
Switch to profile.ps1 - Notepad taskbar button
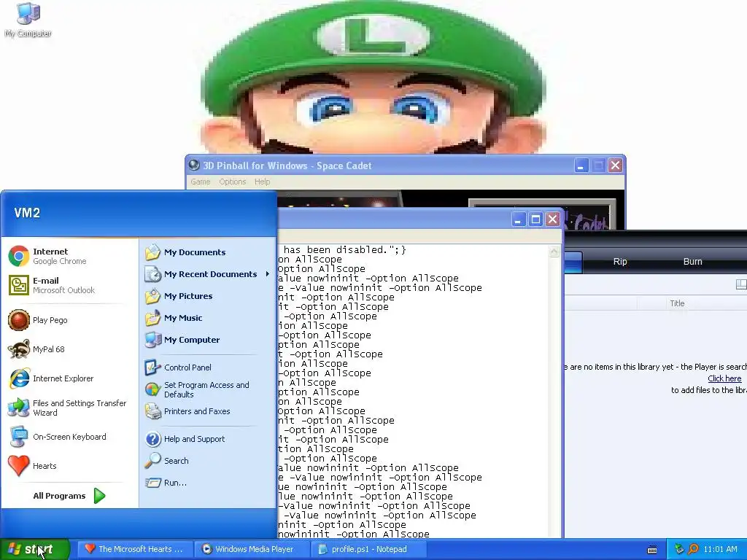click(369, 549)
